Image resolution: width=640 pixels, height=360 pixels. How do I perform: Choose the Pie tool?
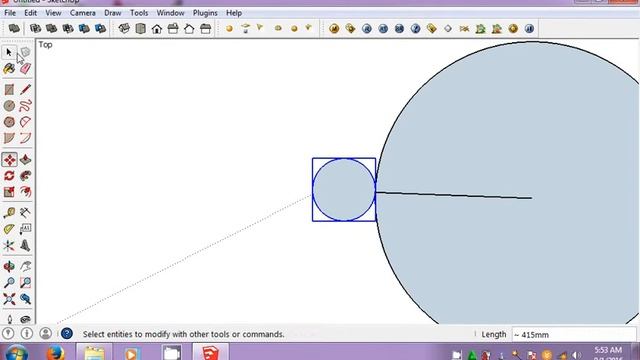[9, 138]
